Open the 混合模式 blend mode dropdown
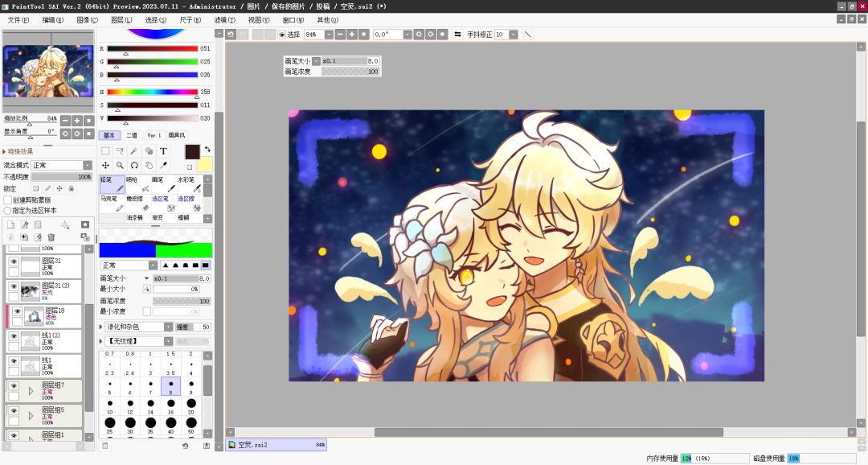Viewport: 868px width, 465px height. pyautogui.click(x=61, y=165)
